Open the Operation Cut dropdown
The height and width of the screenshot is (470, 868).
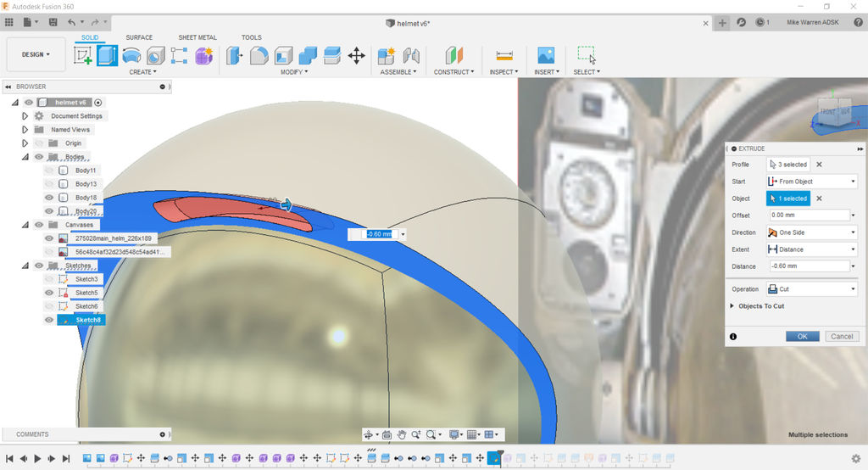811,288
